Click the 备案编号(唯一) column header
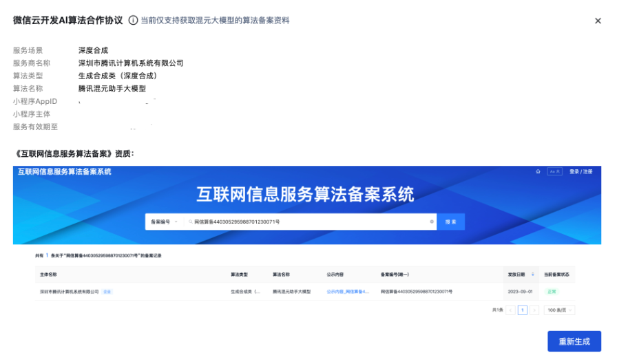 [x=395, y=275]
